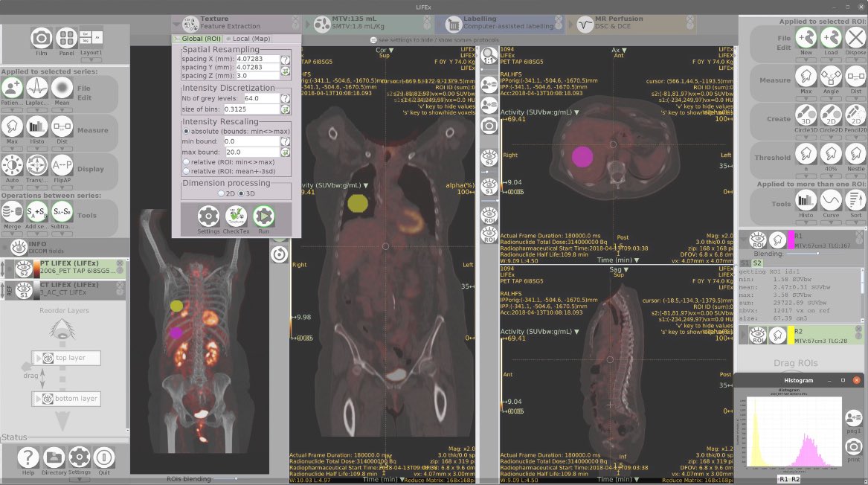The image size is (868, 485).
Task: Open the Help icon
Action: click(x=28, y=458)
